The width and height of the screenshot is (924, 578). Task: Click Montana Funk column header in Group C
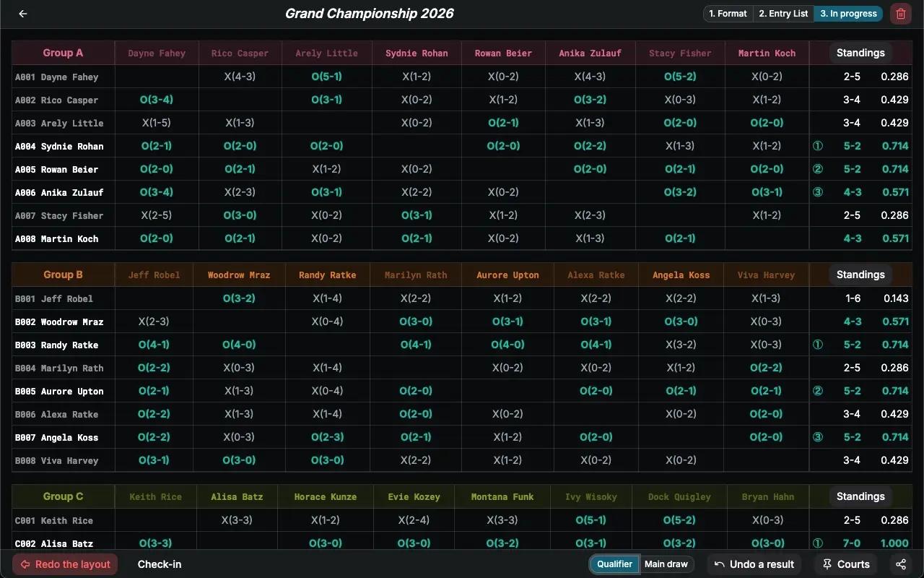pos(502,496)
